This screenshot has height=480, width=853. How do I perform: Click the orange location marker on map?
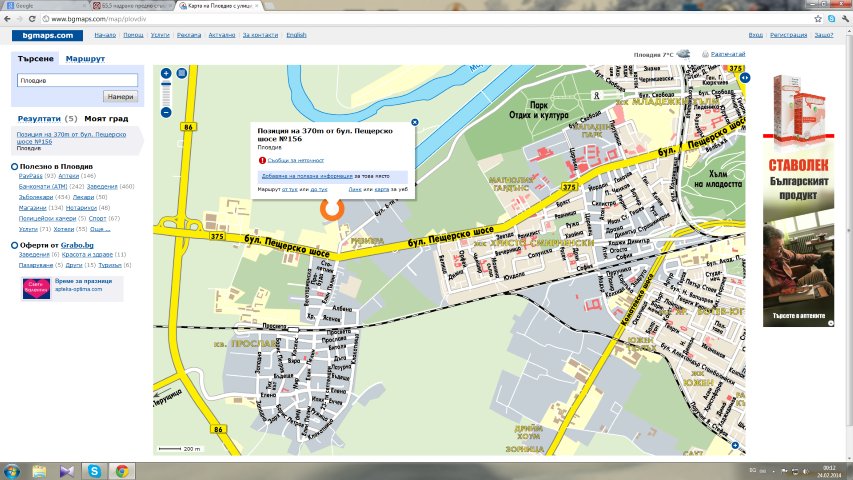tap(331, 208)
